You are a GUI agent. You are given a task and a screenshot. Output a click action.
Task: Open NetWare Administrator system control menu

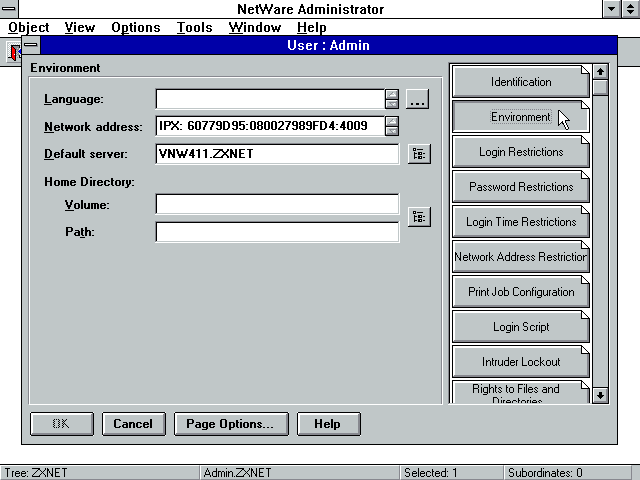pos(8,9)
